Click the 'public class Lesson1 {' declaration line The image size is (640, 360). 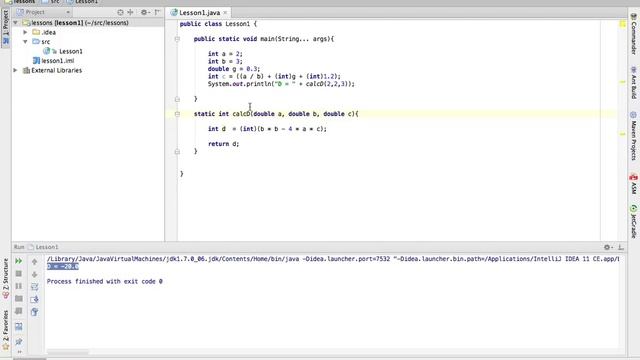218,24
